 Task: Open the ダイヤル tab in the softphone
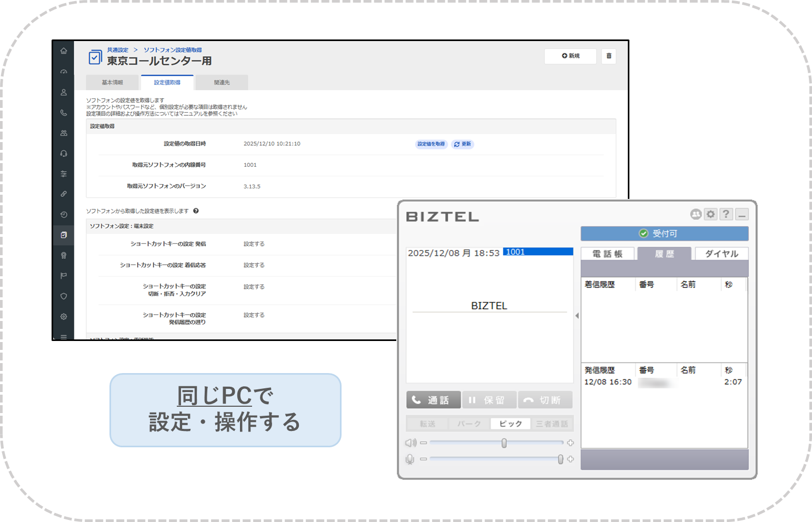721,254
